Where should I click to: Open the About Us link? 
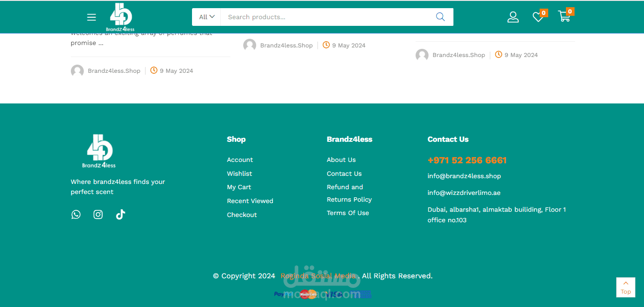[341, 160]
